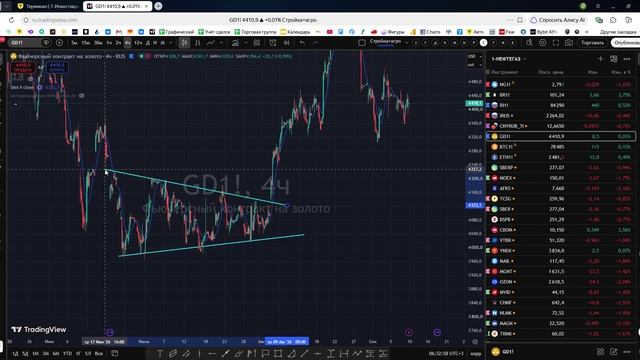This screenshot has width=640, height=360.
Task: Open the indicator templates grid icon
Action: click(x=256, y=43)
